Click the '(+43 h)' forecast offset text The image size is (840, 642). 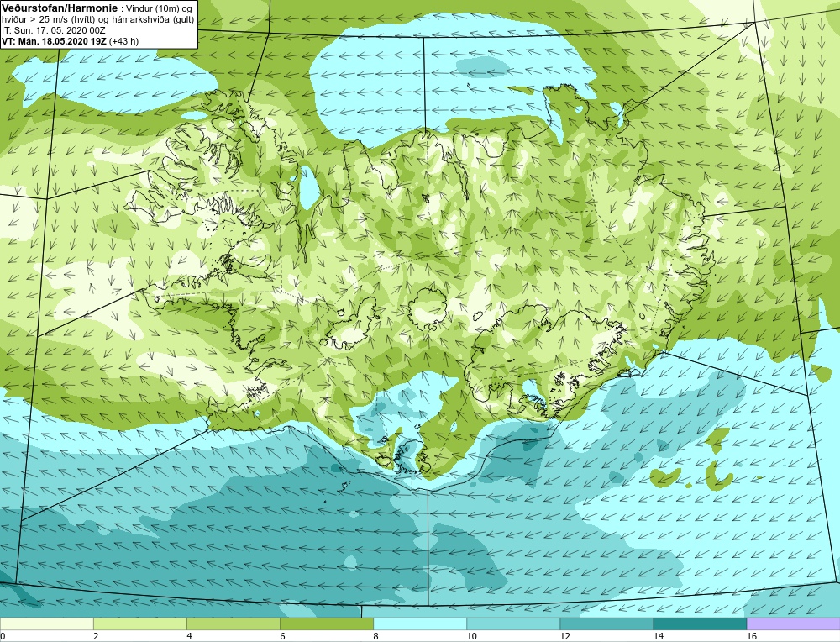point(123,41)
